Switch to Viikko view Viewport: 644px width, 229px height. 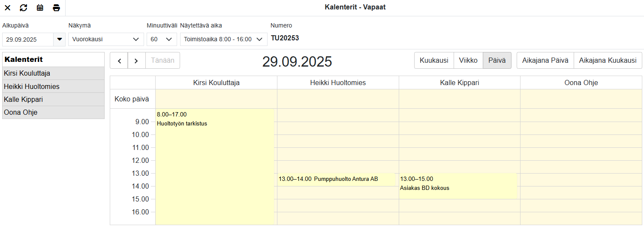(468, 61)
